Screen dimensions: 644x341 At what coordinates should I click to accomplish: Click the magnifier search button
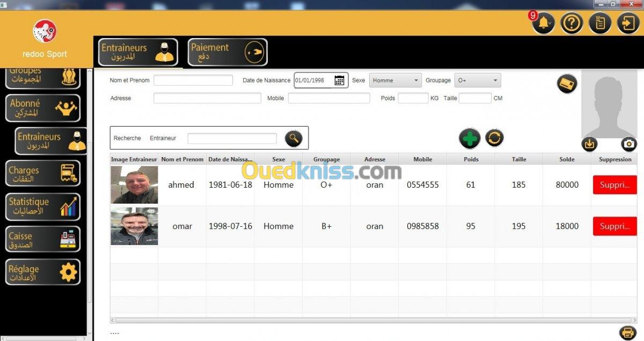coord(294,138)
